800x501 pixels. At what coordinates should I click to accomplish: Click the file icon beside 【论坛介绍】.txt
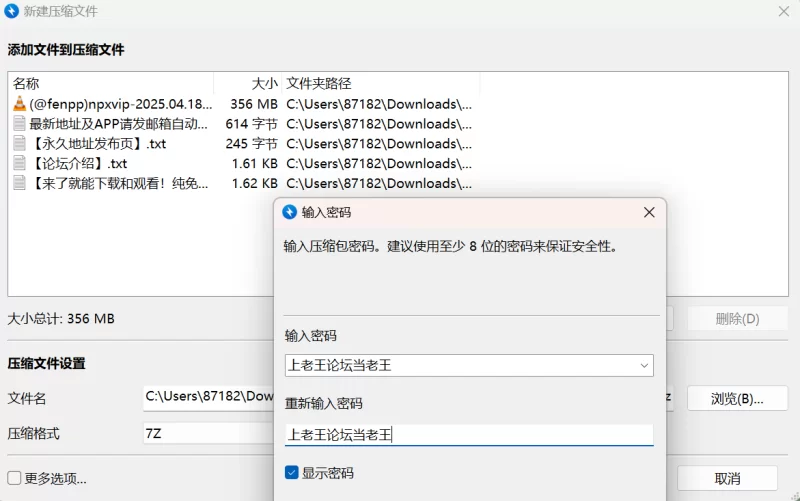pyautogui.click(x=19, y=163)
